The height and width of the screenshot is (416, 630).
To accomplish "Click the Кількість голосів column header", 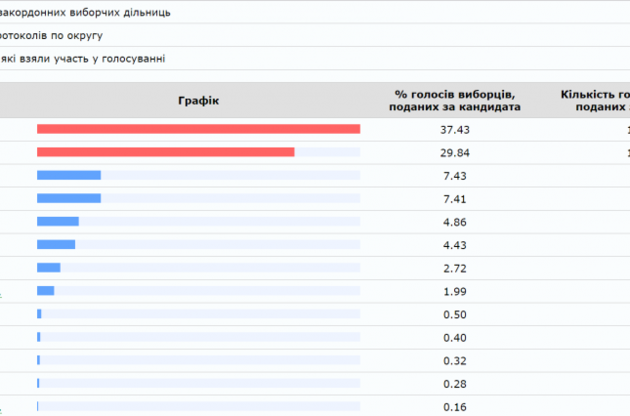I will (596, 100).
